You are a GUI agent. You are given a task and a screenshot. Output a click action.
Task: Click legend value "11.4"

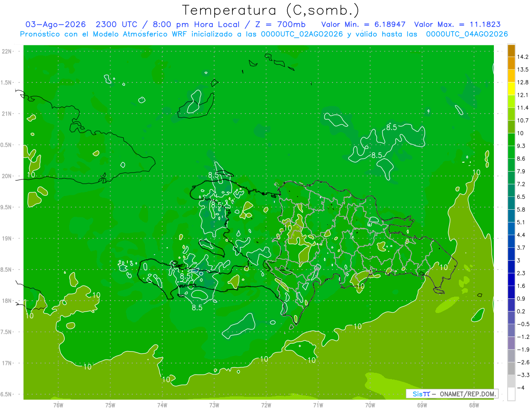(523, 108)
